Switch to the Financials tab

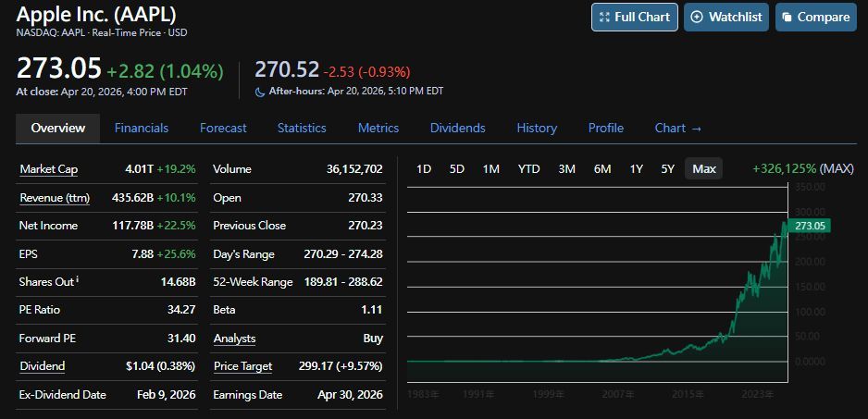141,128
